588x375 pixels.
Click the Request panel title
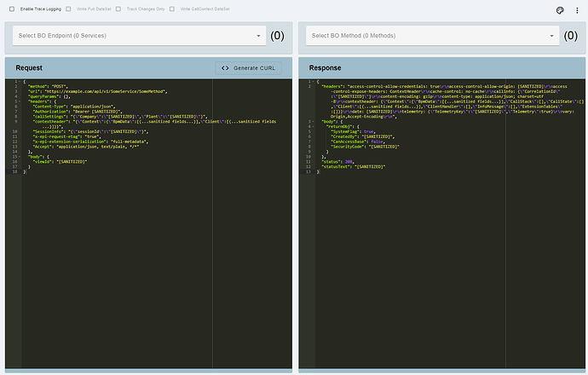pyautogui.click(x=29, y=68)
